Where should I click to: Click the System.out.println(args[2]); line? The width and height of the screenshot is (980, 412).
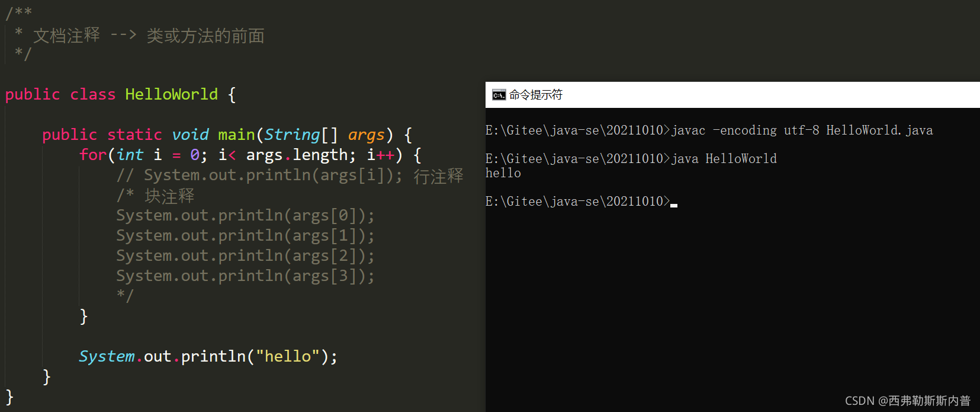245,255
